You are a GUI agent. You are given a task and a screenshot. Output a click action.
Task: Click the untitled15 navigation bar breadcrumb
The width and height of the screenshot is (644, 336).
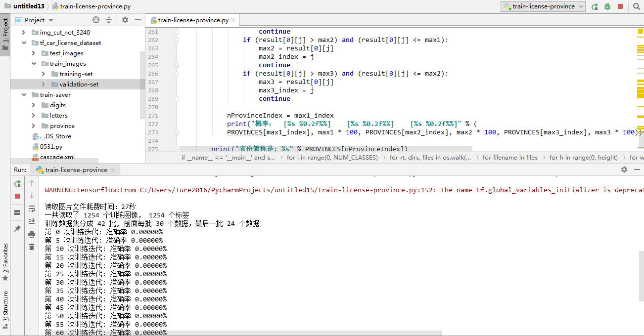[25, 6]
